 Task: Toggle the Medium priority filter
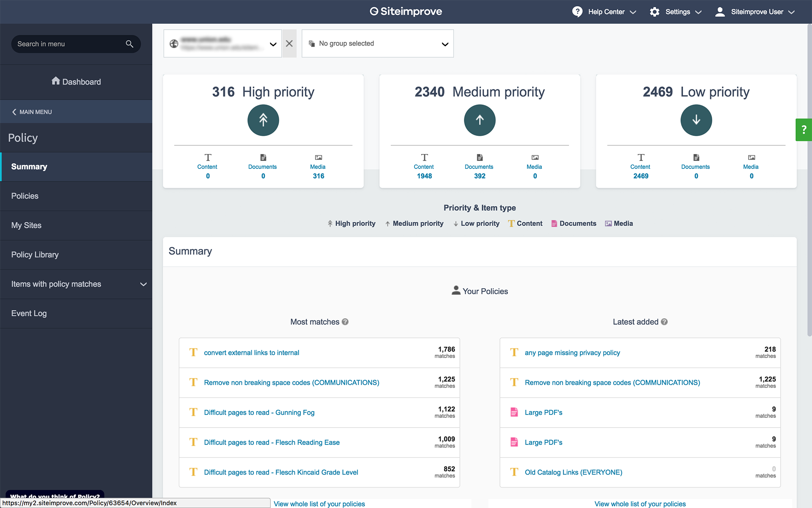tap(414, 224)
